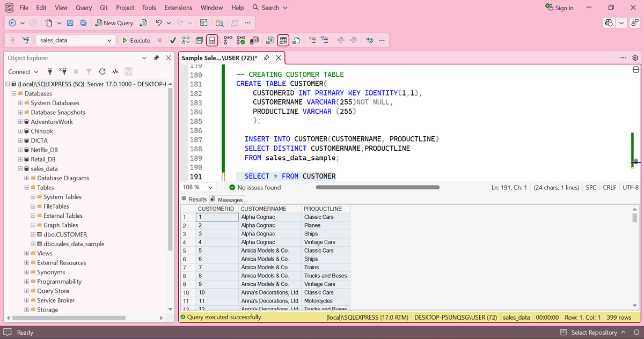
Task: Click the UTF-8 encoding indicator
Action: click(630, 187)
